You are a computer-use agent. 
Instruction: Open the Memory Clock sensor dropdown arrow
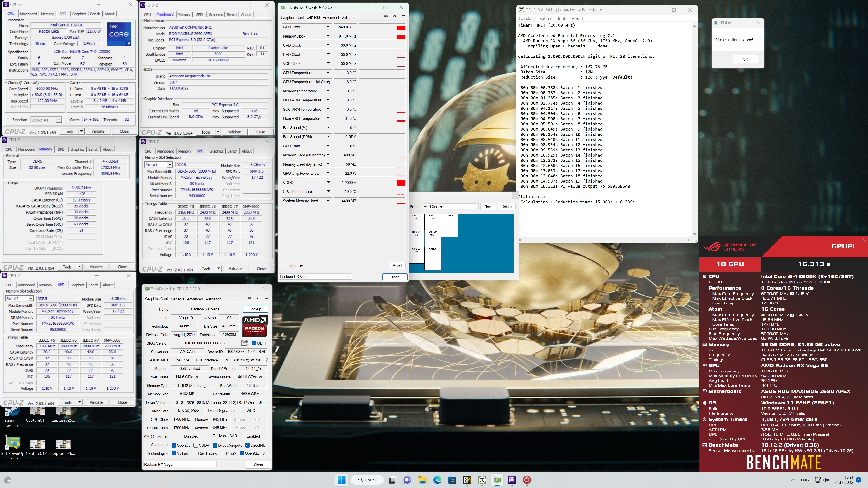pyautogui.click(x=328, y=36)
